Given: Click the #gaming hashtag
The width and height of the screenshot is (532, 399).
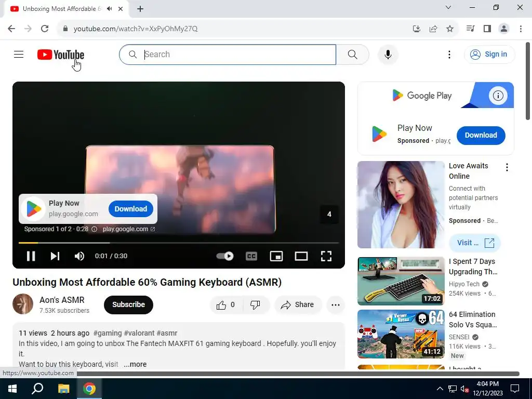Looking at the screenshot, I should coord(108,333).
